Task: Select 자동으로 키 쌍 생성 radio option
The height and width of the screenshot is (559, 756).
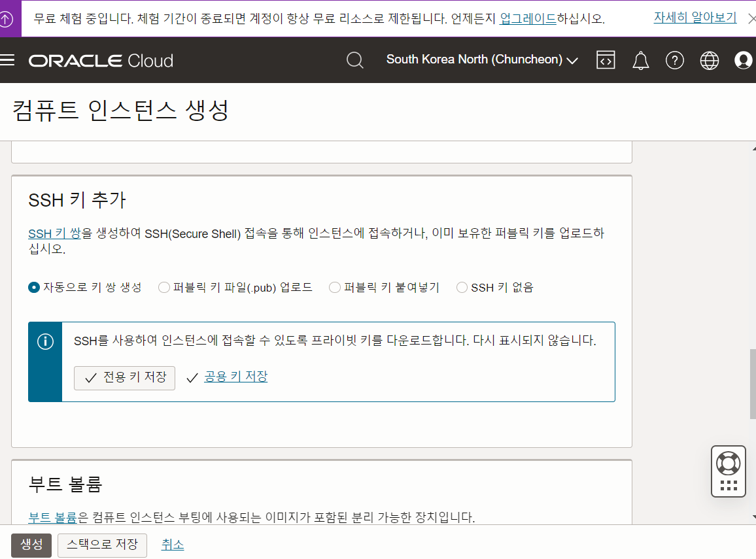Action: 35,287
